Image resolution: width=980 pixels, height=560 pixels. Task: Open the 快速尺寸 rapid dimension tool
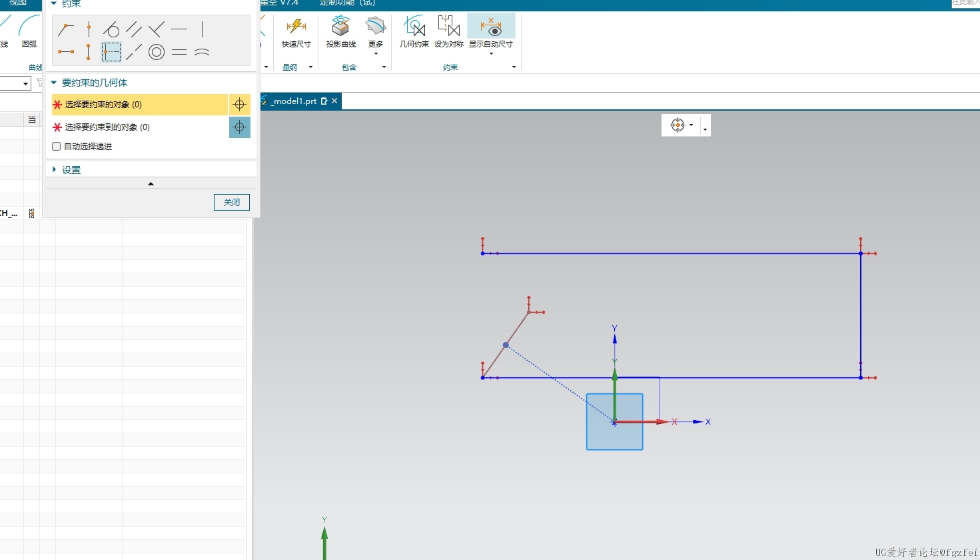point(296,33)
